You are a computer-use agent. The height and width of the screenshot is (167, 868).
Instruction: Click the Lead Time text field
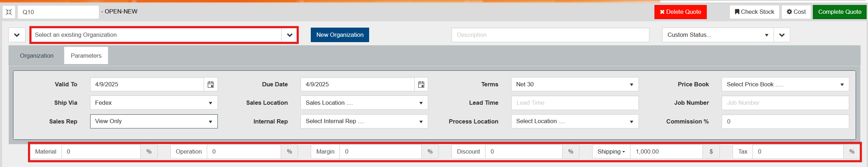coord(575,103)
